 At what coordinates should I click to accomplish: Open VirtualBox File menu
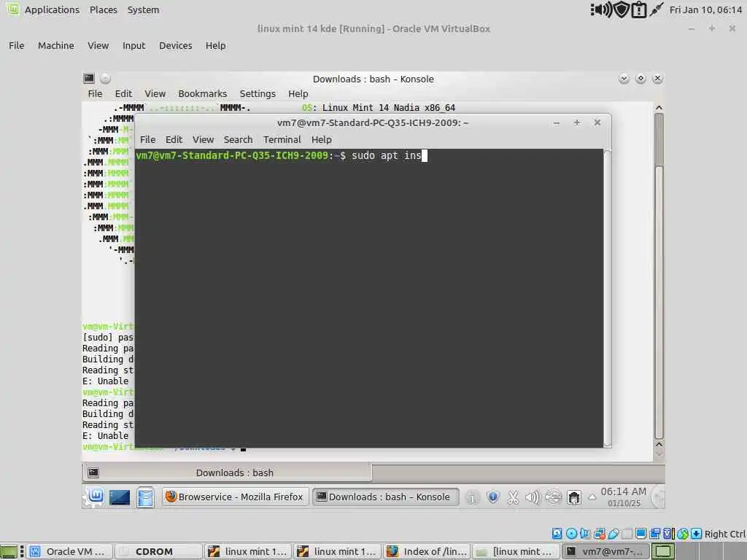pos(16,46)
